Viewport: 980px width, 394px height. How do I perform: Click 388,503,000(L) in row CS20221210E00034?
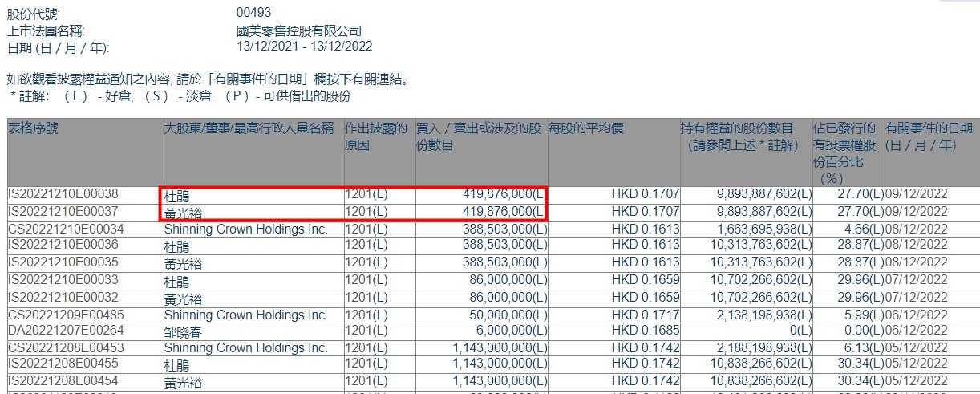coord(504,229)
